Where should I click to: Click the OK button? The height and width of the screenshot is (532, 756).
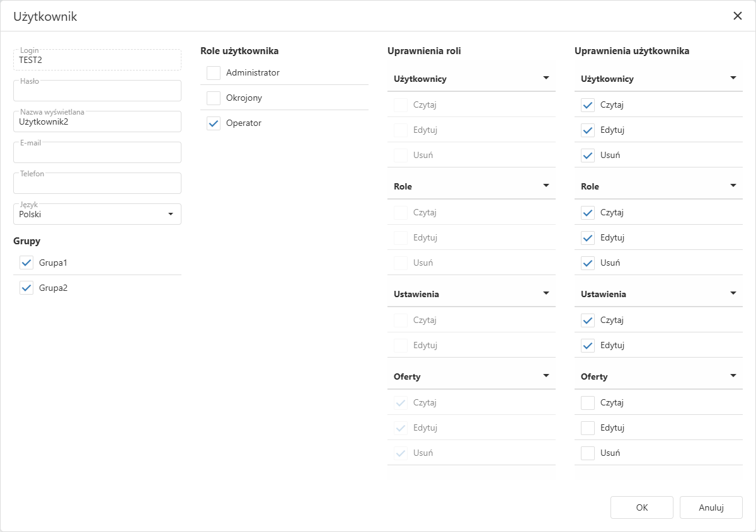(641, 507)
